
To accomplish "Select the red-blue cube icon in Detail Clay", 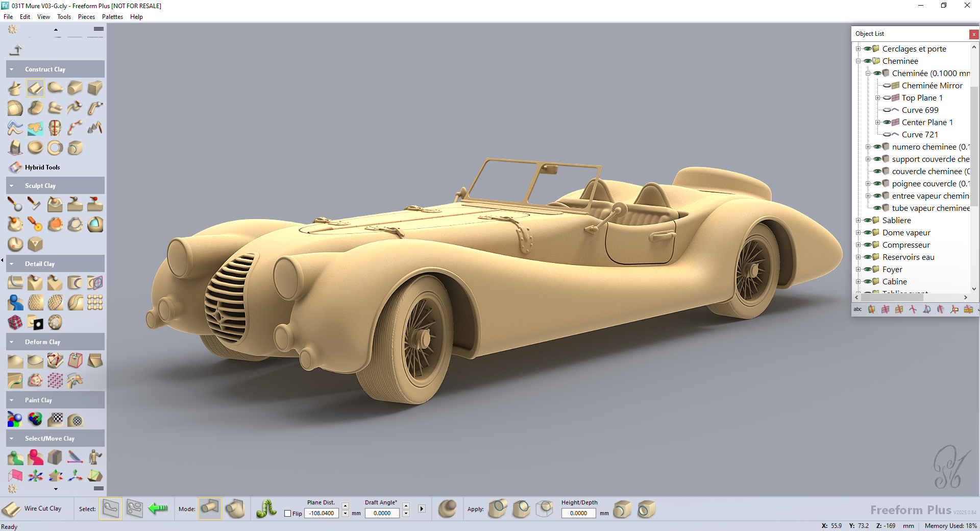I will (15, 322).
